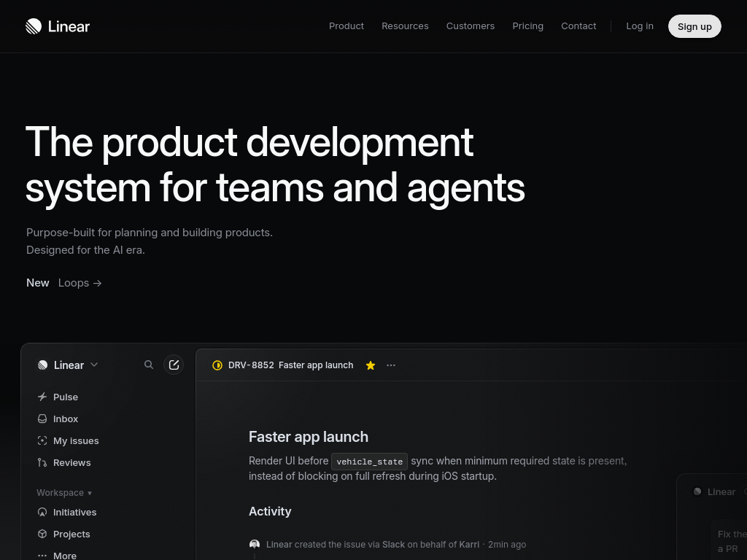The image size is (747, 560).
Task: Click the Projects cube icon
Action: pos(42,534)
